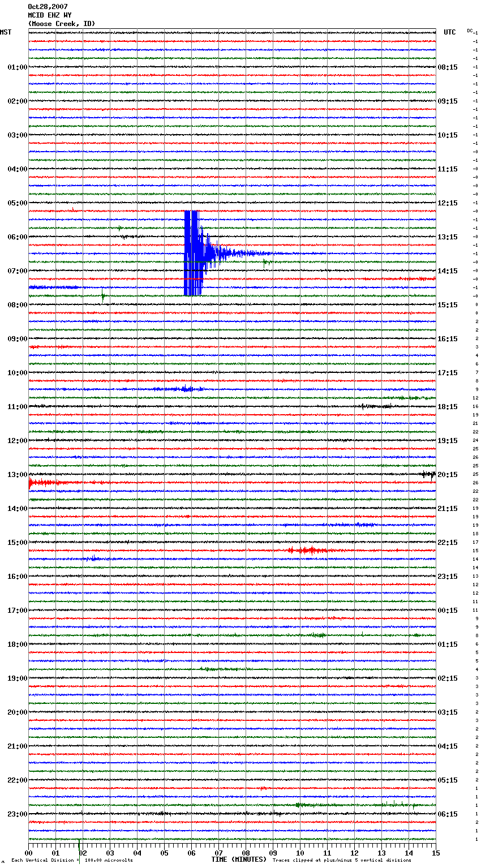Click the 20:15 UTC time label
This screenshot has width=481, height=868.
pos(448,475)
